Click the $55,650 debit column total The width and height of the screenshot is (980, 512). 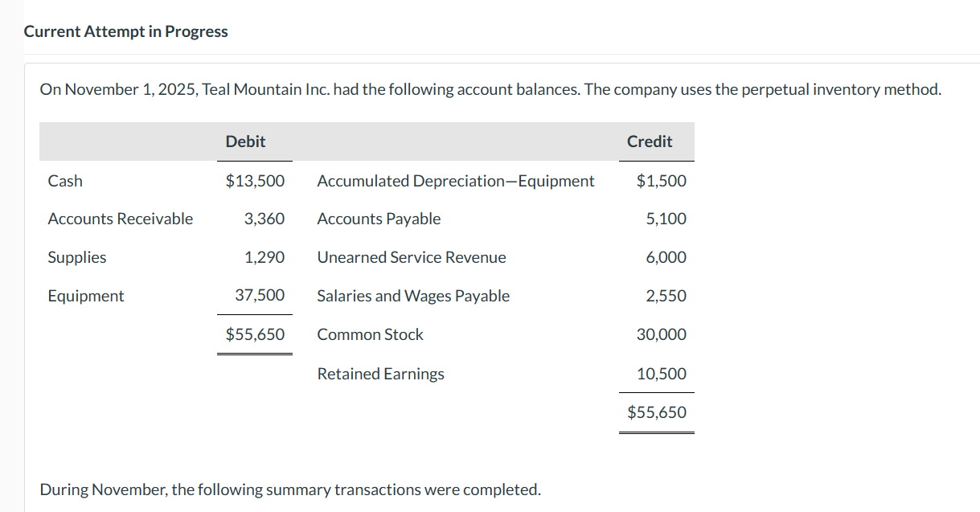point(255,334)
